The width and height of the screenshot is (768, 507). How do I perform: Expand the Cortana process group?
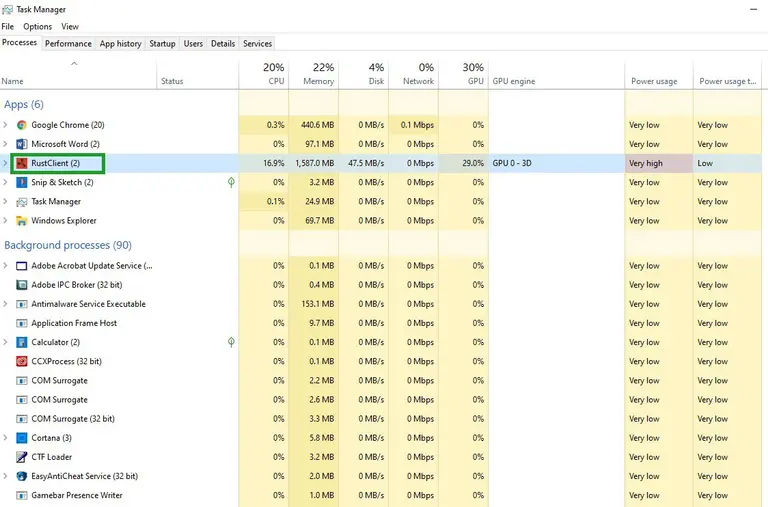[x=5, y=437]
